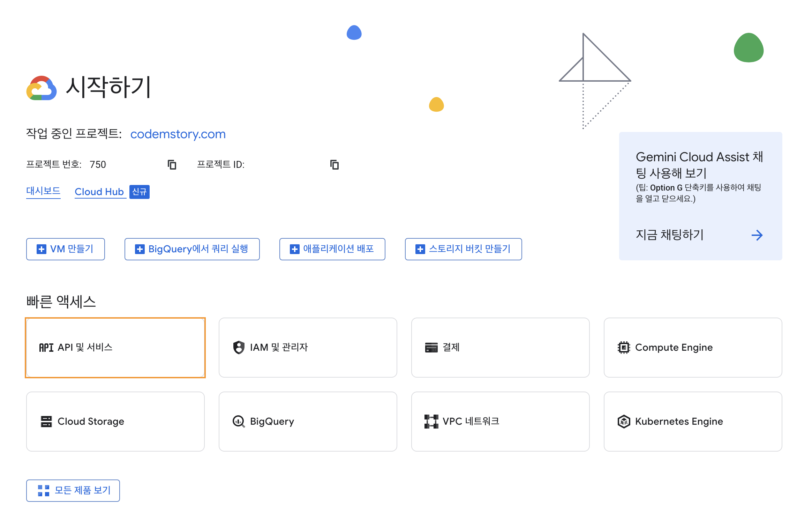Click the API icon in API 및 서비스 card
This screenshot has width=812, height=513.
(x=46, y=348)
